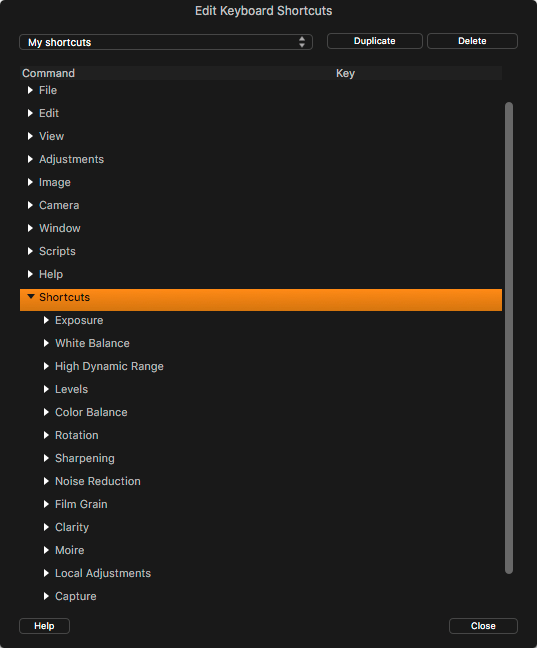537x648 pixels.
Task: Select the Noise Reduction row
Action: (261, 481)
